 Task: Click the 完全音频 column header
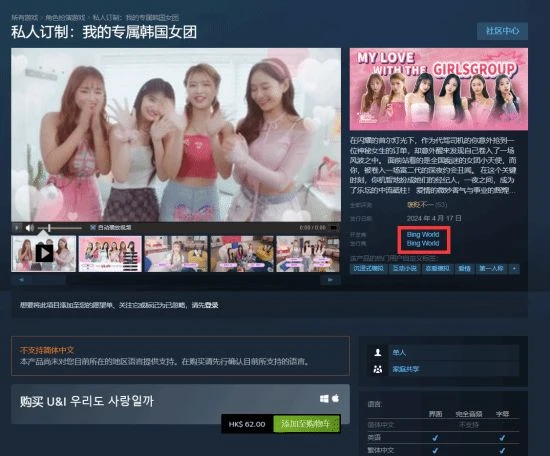469,414
